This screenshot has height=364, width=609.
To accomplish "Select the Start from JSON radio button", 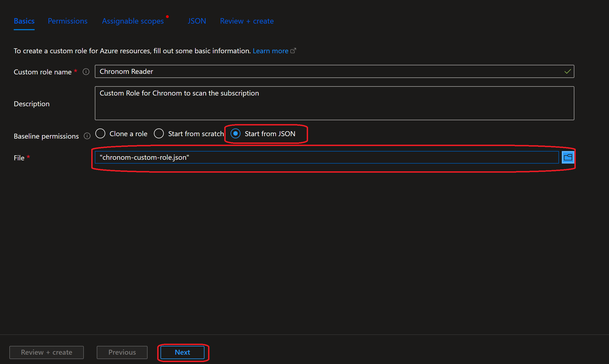I will tap(236, 134).
